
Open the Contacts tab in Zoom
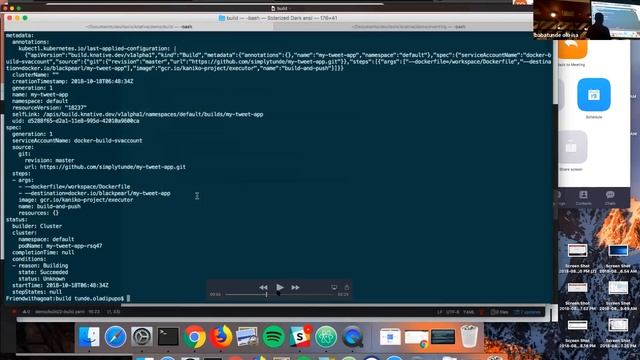pos(583,198)
